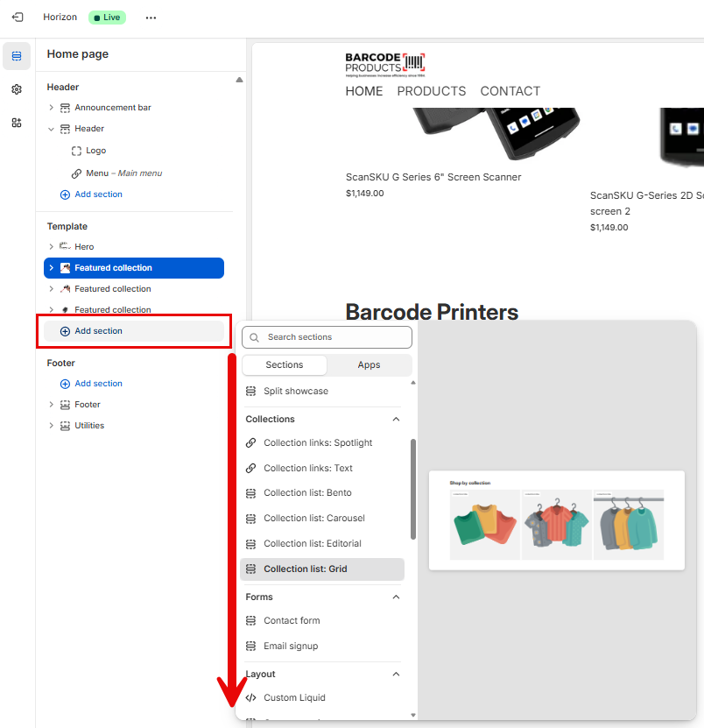Click the Live status badge
Image resolution: width=704 pixels, height=728 pixels.
107,18
